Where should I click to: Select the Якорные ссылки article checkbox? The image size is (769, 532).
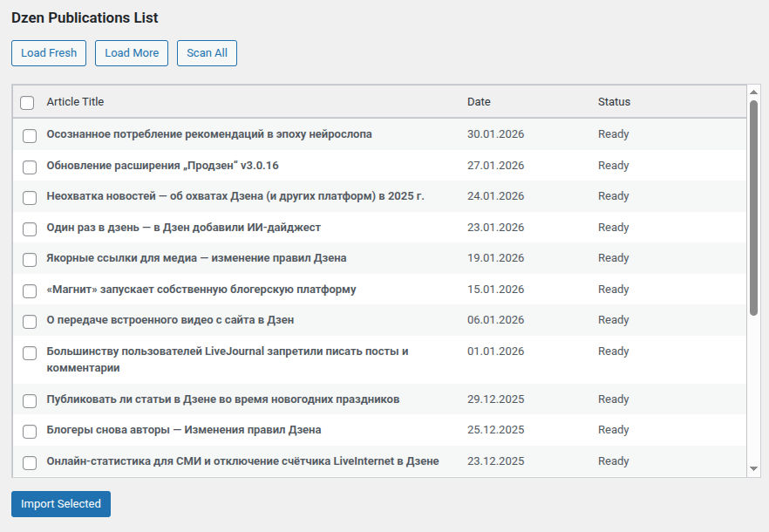point(30,259)
